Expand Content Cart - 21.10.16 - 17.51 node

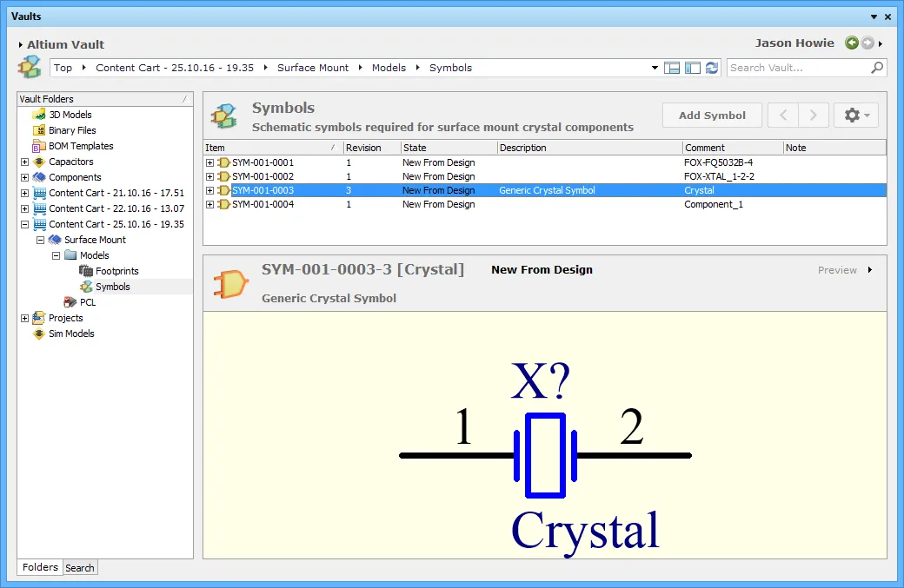pyautogui.click(x=25, y=193)
